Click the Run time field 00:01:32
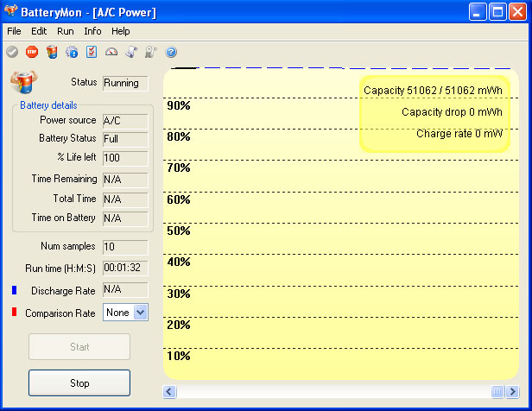This screenshot has height=411, width=532. [x=125, y=268]
